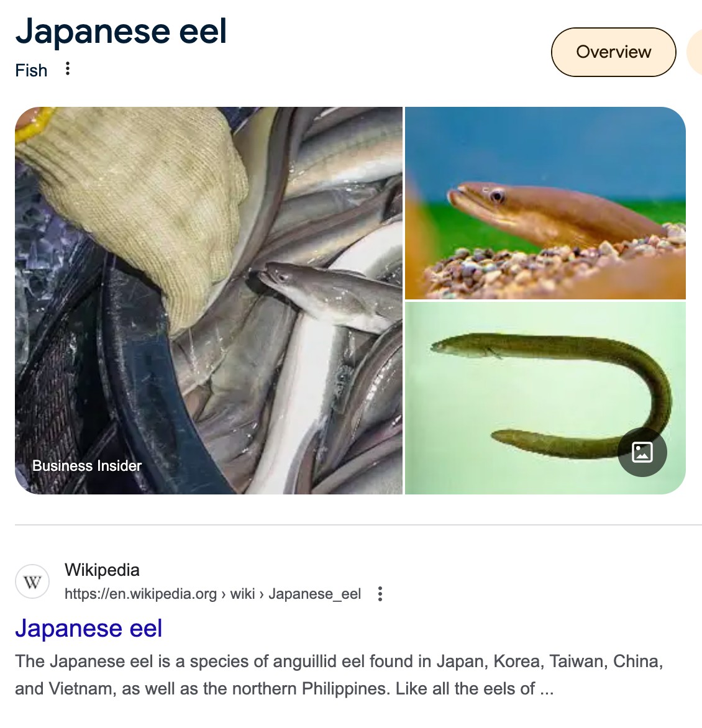The width and height of the screenshot is (702, 728).
Task: Open the curved green eel photo
Action: click(x=545, y=398)
